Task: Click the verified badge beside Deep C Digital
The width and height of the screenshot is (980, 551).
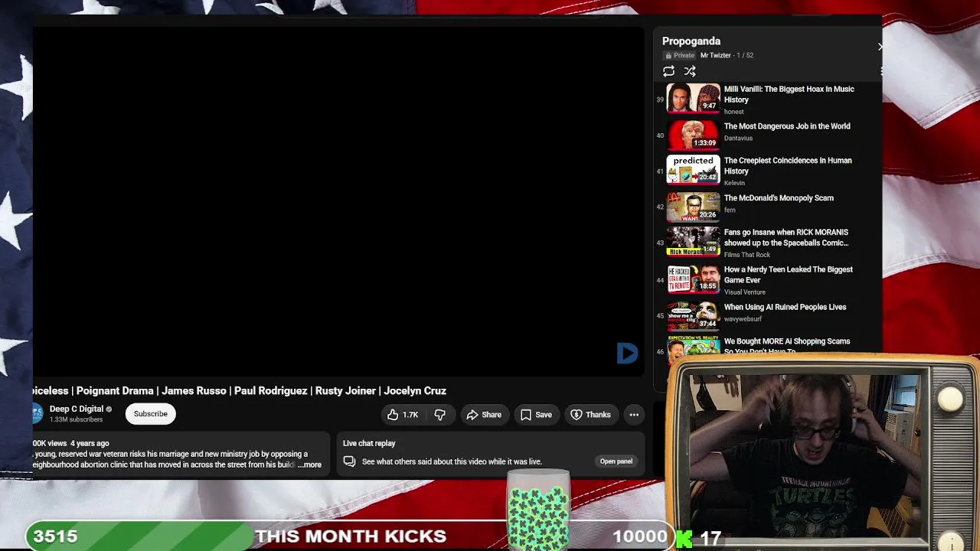Action: [109, 409]
